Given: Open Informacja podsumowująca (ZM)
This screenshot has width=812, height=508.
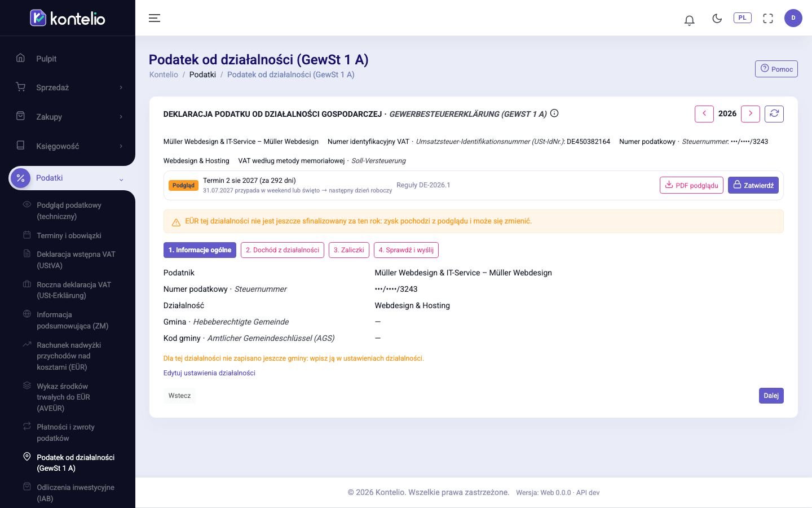Looking at the screenshot, I should point(73,320).
